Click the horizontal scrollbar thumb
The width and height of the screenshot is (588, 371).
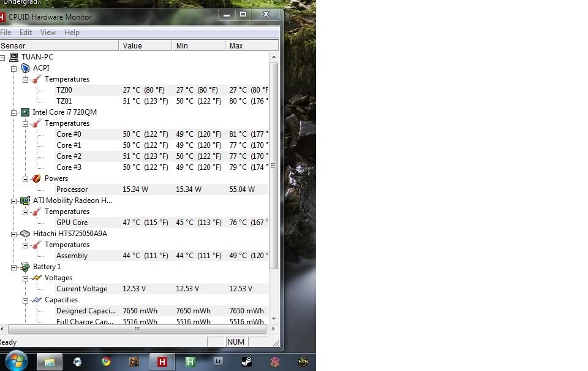click(137, 329)
